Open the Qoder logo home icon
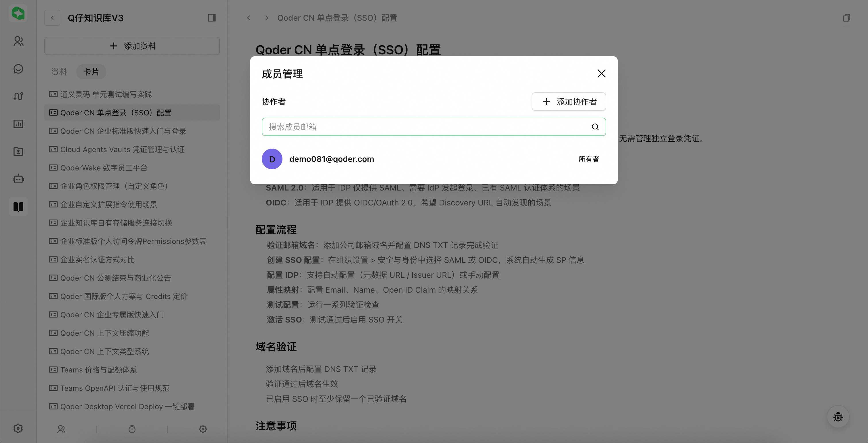 coord(18,13)
